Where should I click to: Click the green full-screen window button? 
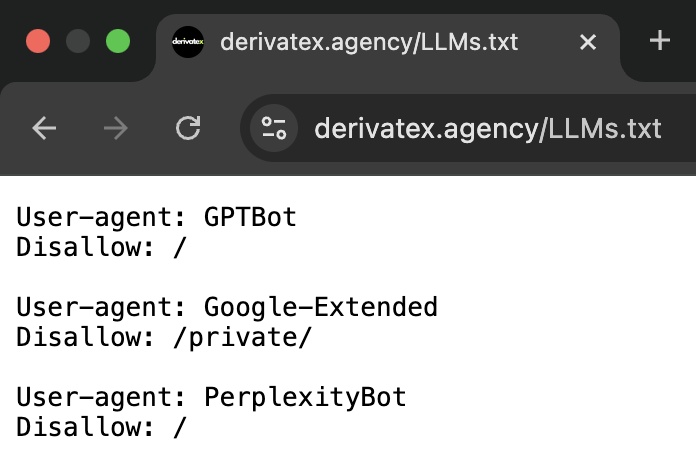click(118, 41)
